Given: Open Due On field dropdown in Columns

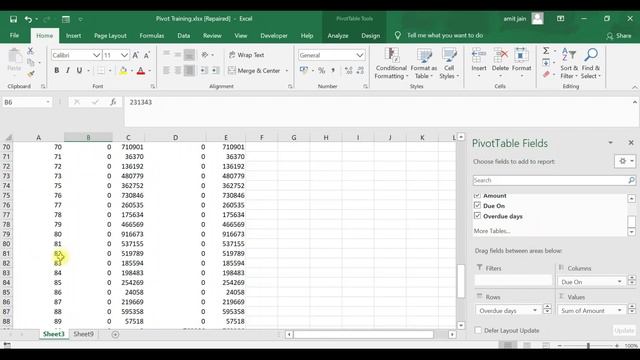Looking at the screenshot, I should pyautogui.click(x=620, y=282).
